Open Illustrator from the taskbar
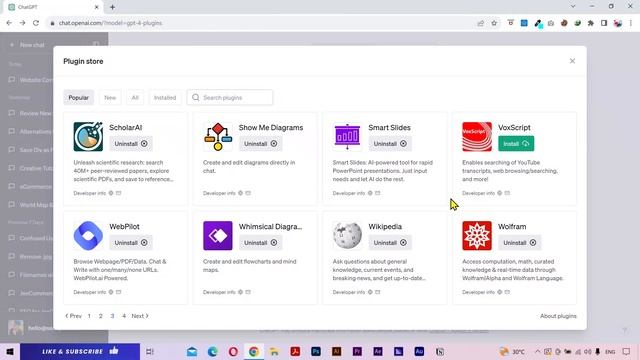Image resolution: width=640 pixels, height=360 pixels. pos(336,351)
